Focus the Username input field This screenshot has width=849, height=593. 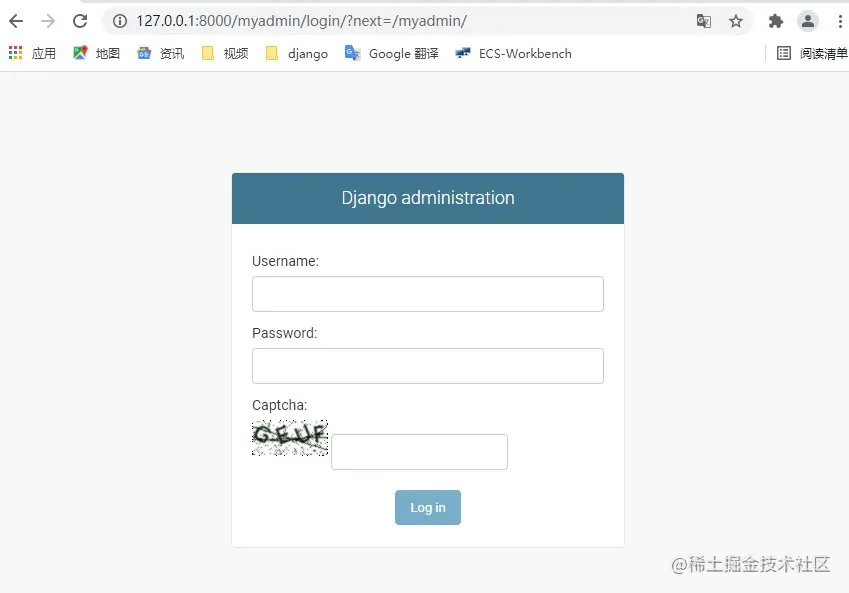click(428, 294)
